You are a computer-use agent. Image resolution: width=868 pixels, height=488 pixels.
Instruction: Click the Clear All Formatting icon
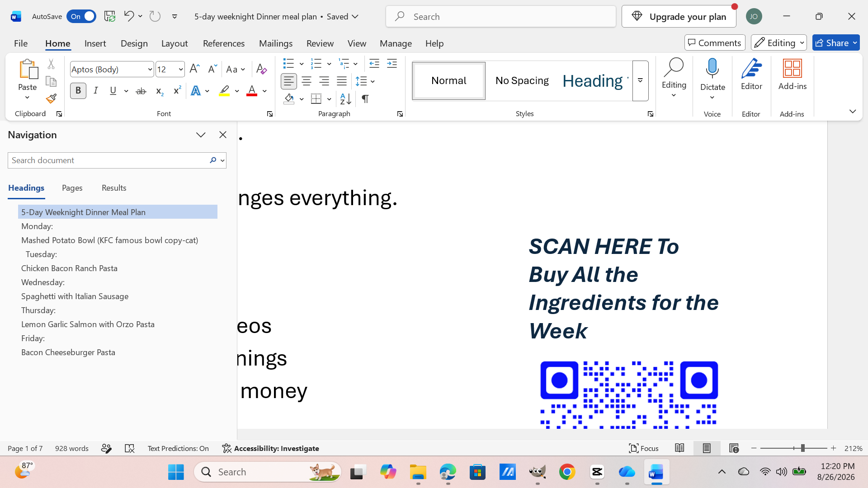pos(261,69)
